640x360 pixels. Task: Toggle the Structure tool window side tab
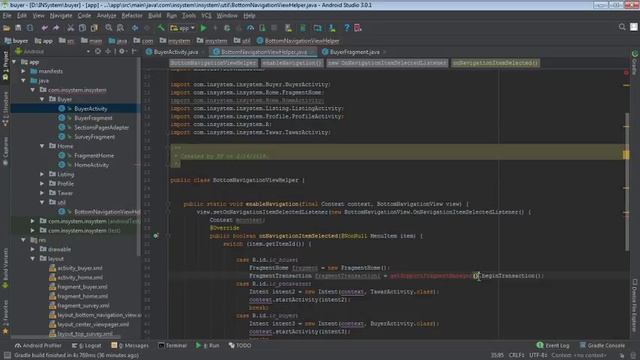coord(5,109)
